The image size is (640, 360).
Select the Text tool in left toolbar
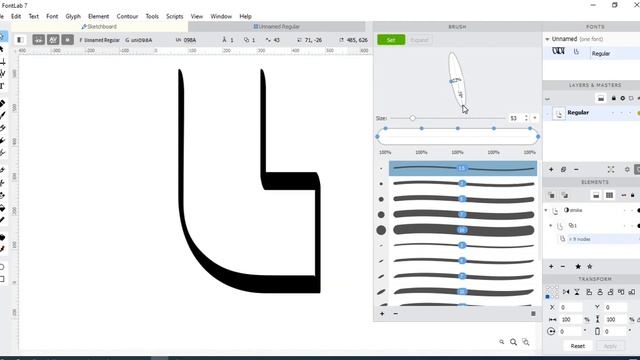(2, 86)
